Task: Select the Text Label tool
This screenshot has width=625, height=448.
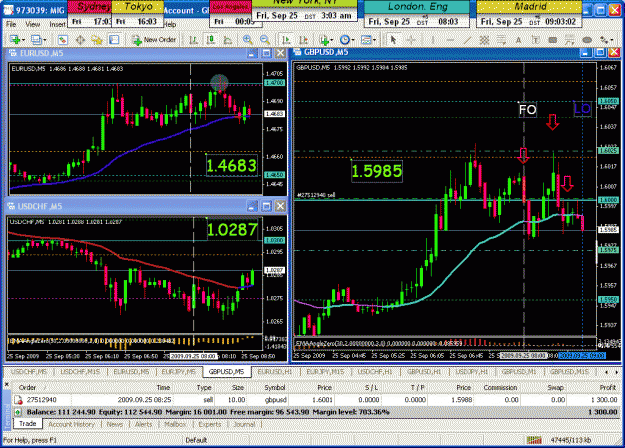Action: coord(535,39)
